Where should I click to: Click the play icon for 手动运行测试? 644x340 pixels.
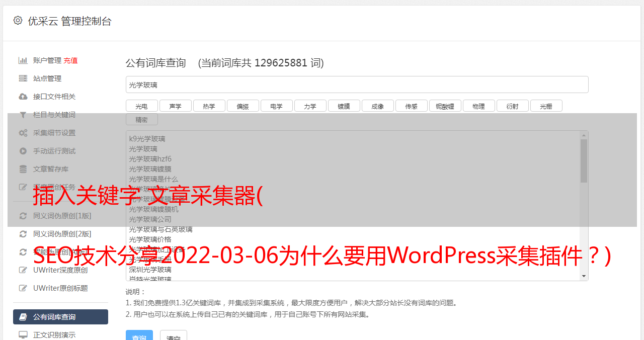pos(23,151)
